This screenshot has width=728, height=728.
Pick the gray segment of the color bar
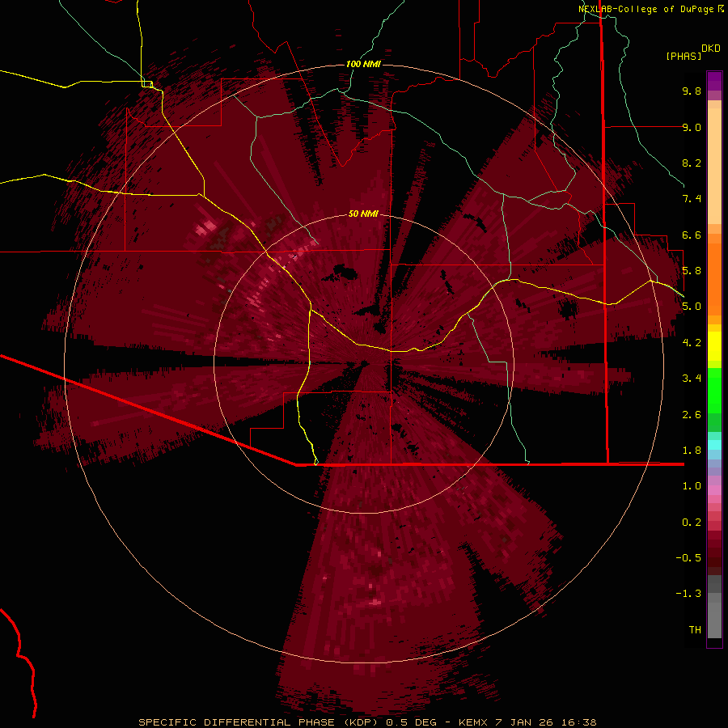tap(714, 607)
